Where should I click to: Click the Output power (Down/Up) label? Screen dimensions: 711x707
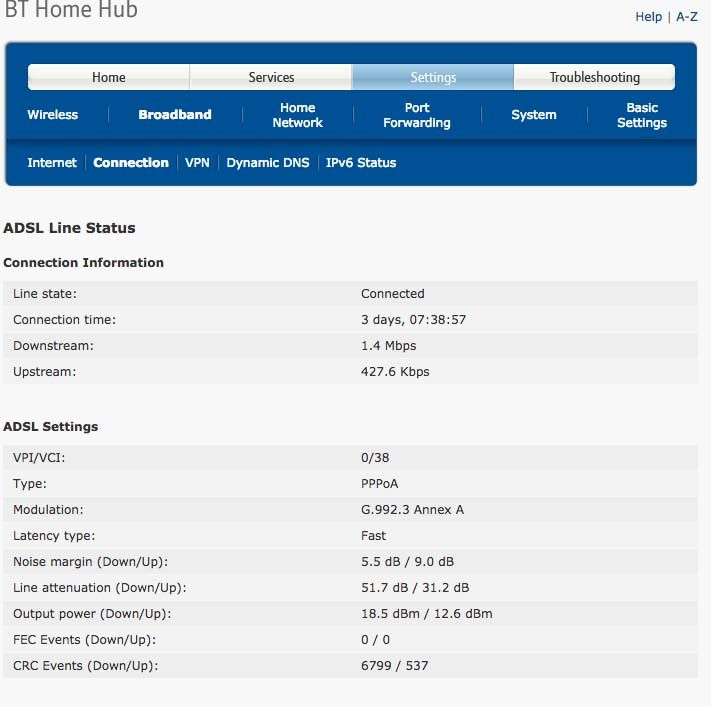93,614
